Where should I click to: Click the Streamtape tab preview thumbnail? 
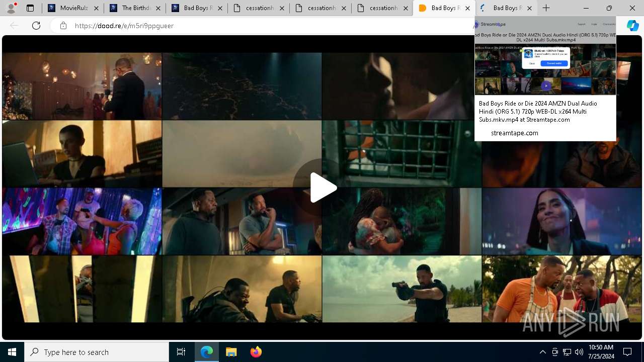545,56
